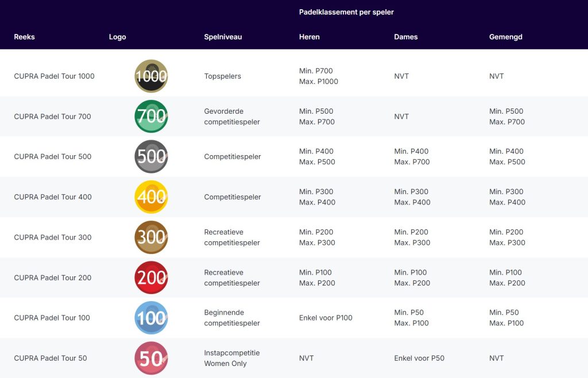Click Competitiespeler cell in Tour 400 row
This screenshot has height=378, width=588.
[232, 197]
